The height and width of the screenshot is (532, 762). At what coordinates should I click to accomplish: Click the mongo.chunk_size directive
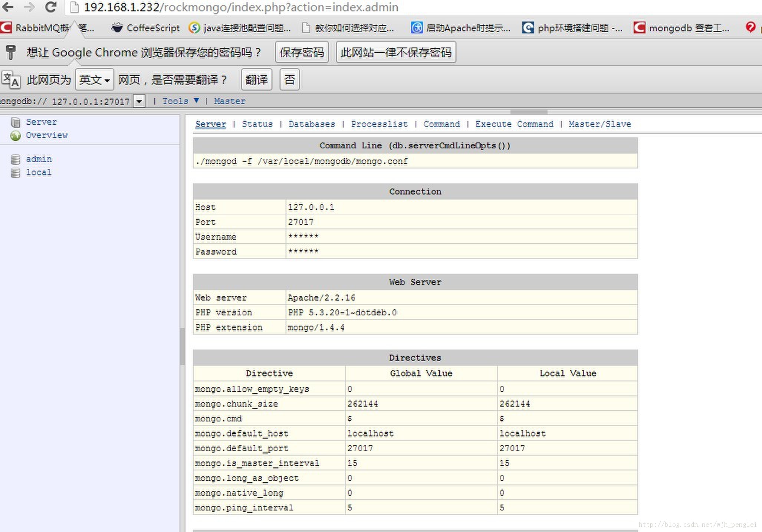pyautogui.click(x=236, y=404)
